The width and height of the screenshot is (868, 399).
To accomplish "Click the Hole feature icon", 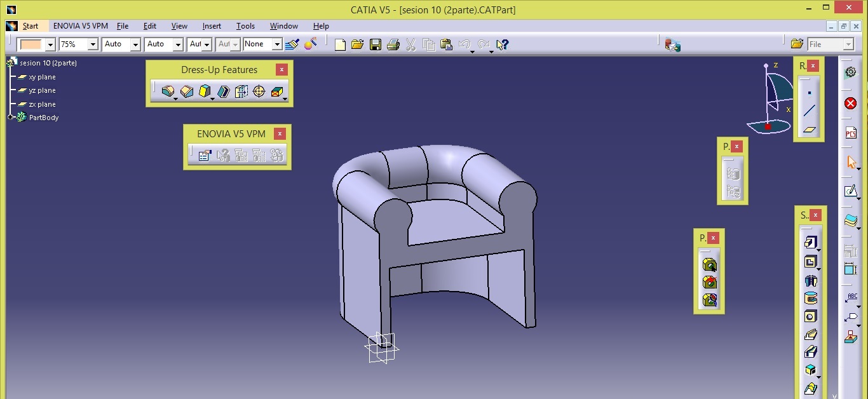I will [x=810, y=316].
